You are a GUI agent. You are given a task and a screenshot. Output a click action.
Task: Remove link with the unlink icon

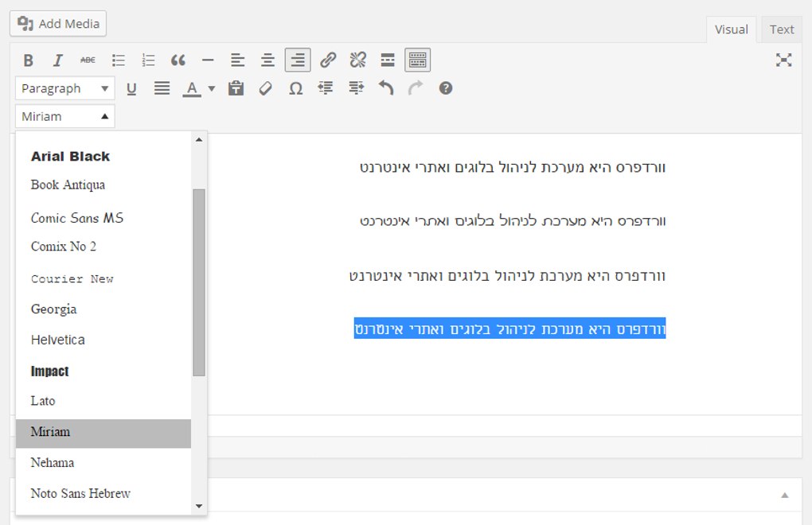tap(358, 60)
